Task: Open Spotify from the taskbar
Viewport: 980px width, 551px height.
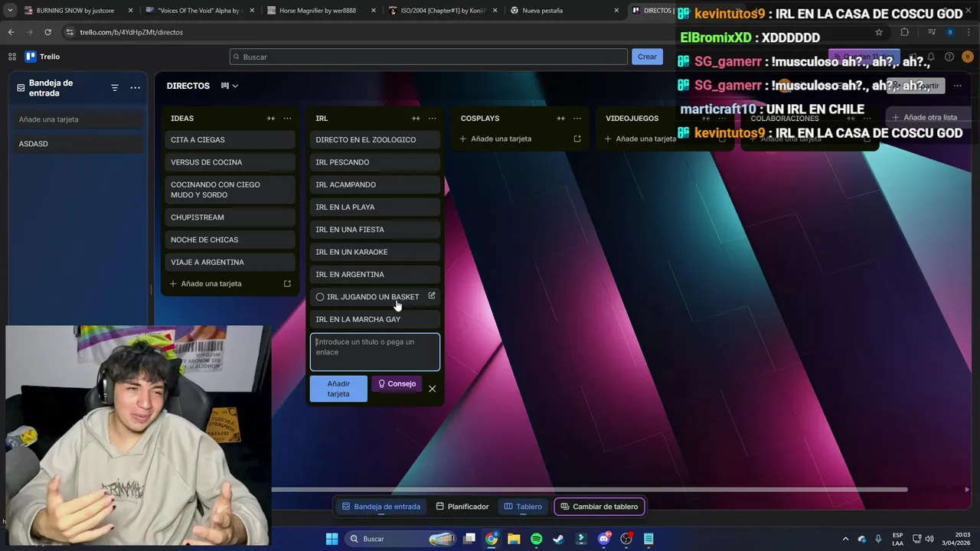Action: point(536,539)
